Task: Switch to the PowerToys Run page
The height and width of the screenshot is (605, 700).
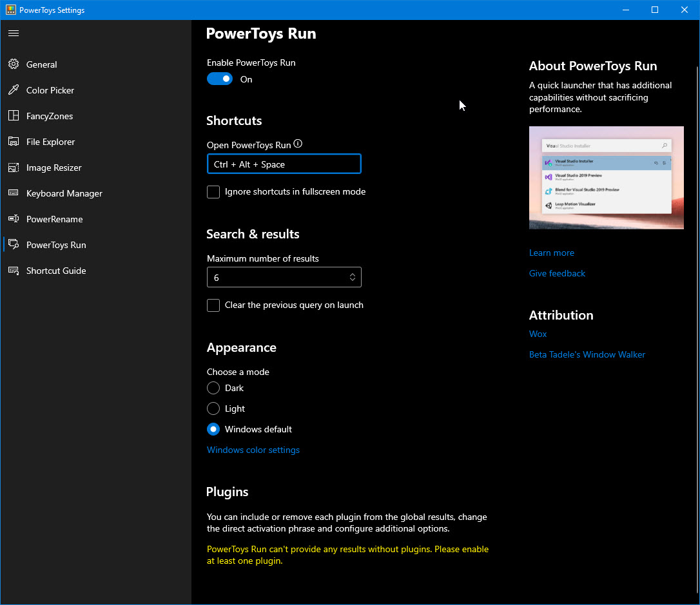Action: [55, 245]
